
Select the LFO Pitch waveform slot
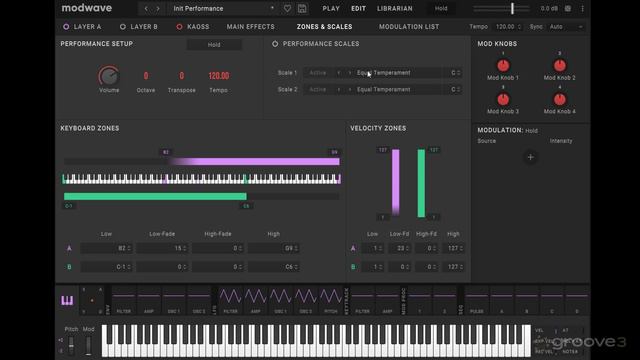click(331, 300)
